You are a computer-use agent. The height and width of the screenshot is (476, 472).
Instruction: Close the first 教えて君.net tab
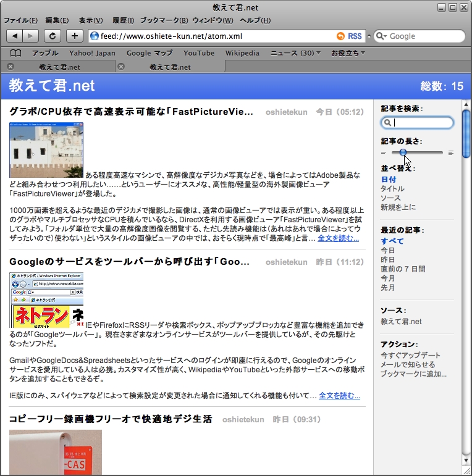[x=11, y=67]
